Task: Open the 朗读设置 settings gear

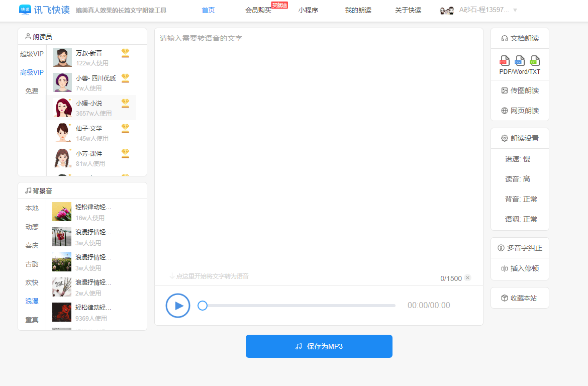Action: [x=519, y=138]
